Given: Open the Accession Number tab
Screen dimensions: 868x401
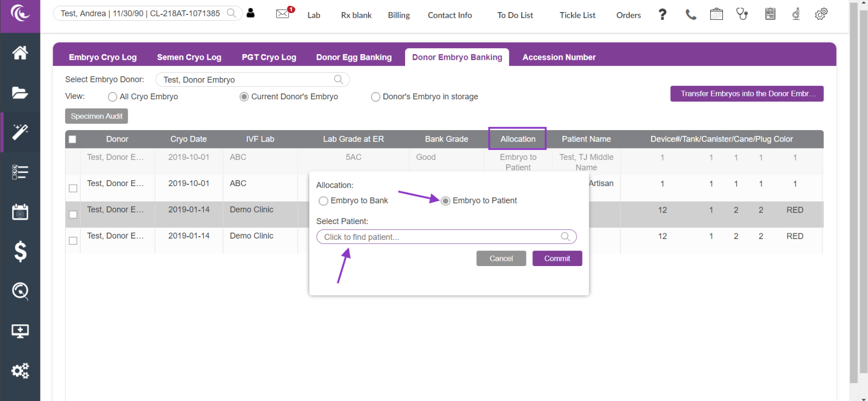Looking at the screenshot, I should 559,57.
